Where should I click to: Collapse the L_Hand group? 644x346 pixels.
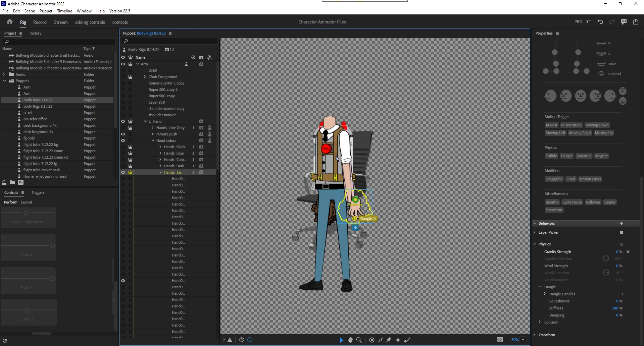145,121
